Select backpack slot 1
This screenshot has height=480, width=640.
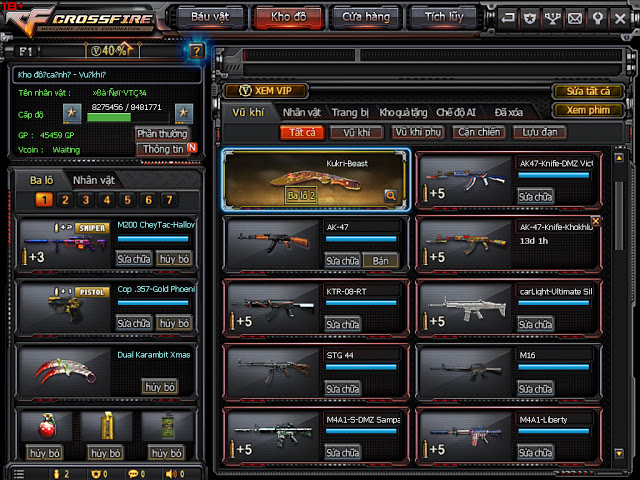click(44, 200)
